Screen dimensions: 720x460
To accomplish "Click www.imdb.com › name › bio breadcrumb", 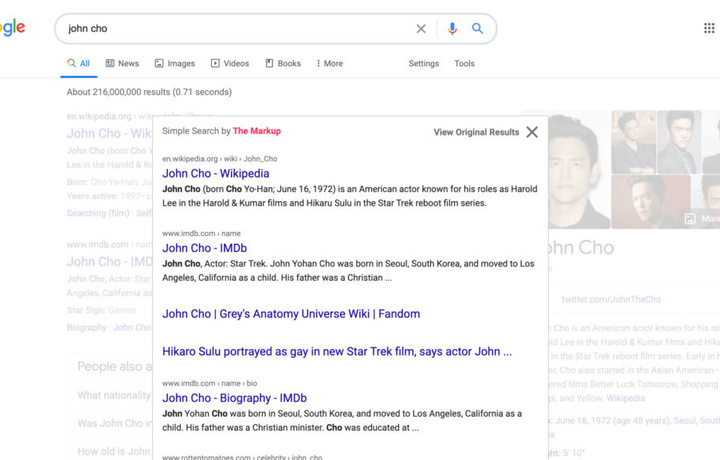I will (209, 383).
